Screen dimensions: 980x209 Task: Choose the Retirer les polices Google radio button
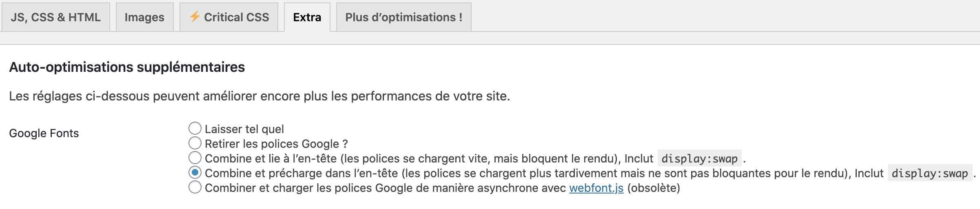(195, 143)
